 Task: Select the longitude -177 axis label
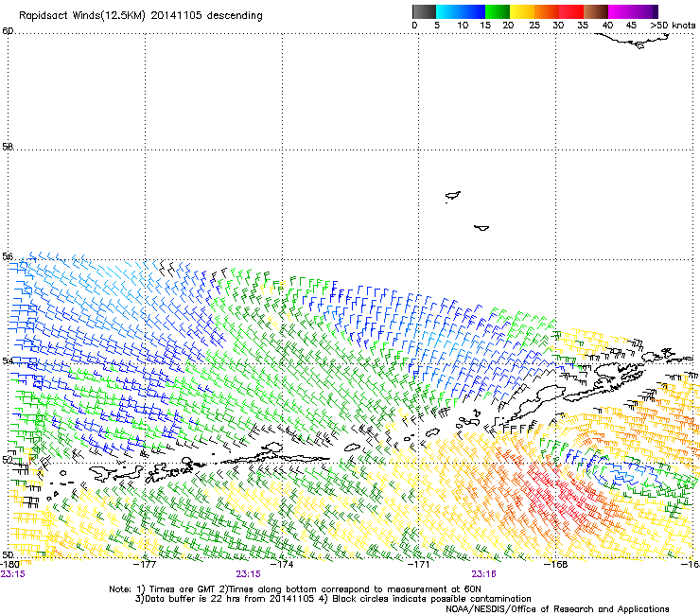point(145,564)
